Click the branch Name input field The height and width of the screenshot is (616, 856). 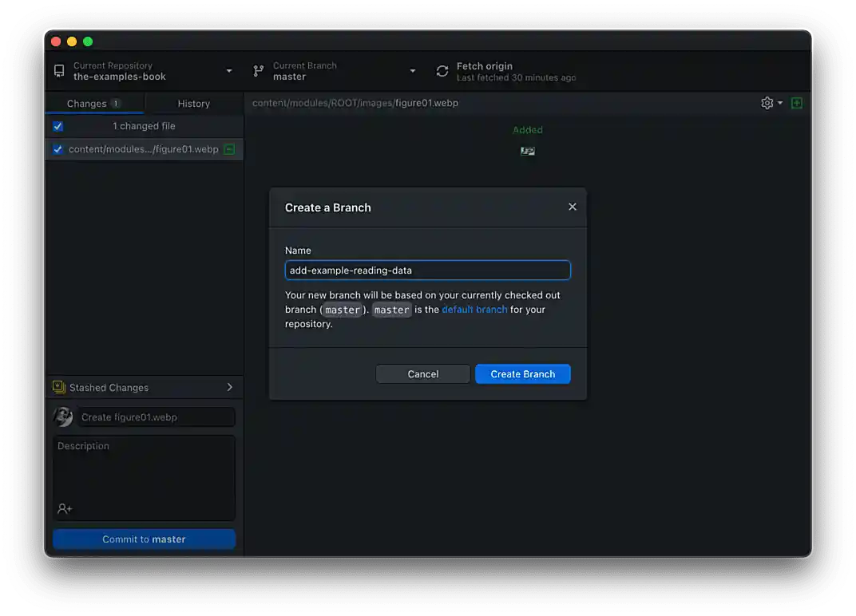[427, 270]
